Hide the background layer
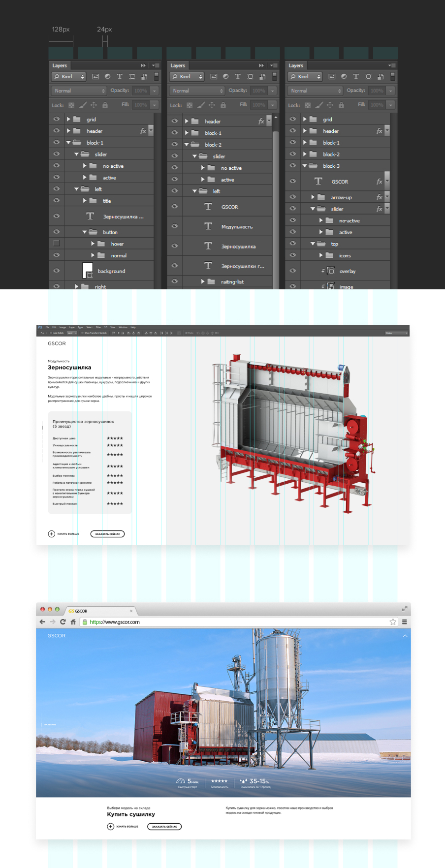Viewport: 445px width, 868px height. (57, 271)
